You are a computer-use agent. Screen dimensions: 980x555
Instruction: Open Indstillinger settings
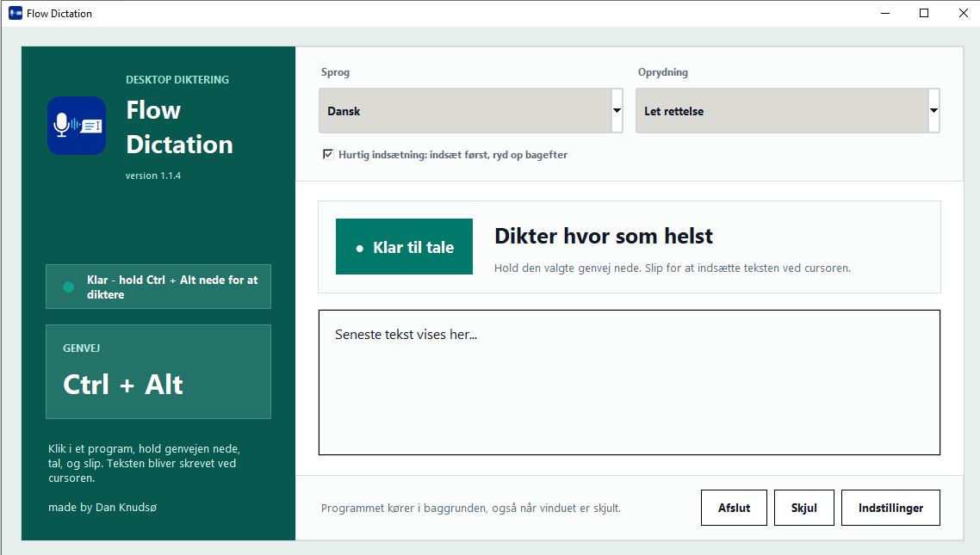[x=890, y=508]
